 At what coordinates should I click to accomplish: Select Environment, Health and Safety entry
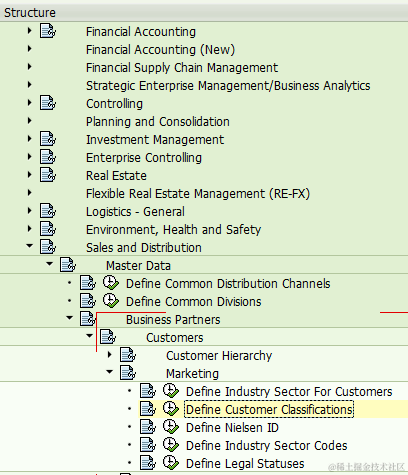coord(173,230)
